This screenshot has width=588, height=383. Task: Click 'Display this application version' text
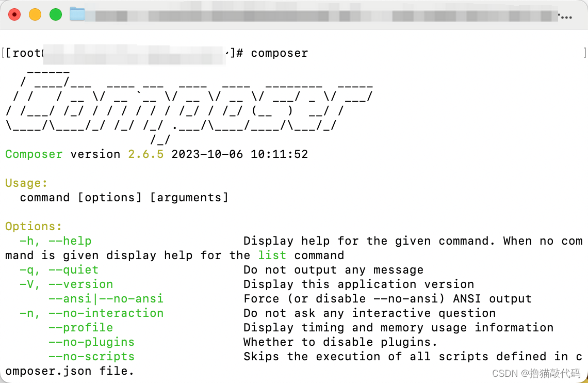(359, 284)
